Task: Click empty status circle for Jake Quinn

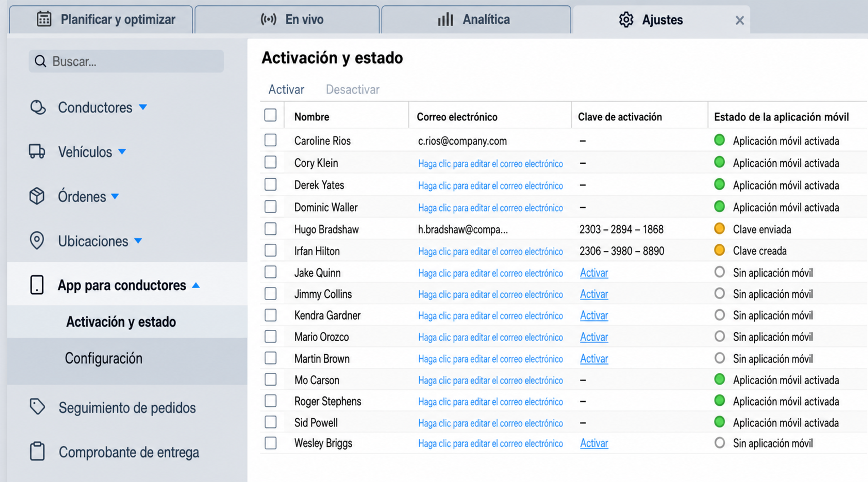Action: coord(719,272)
